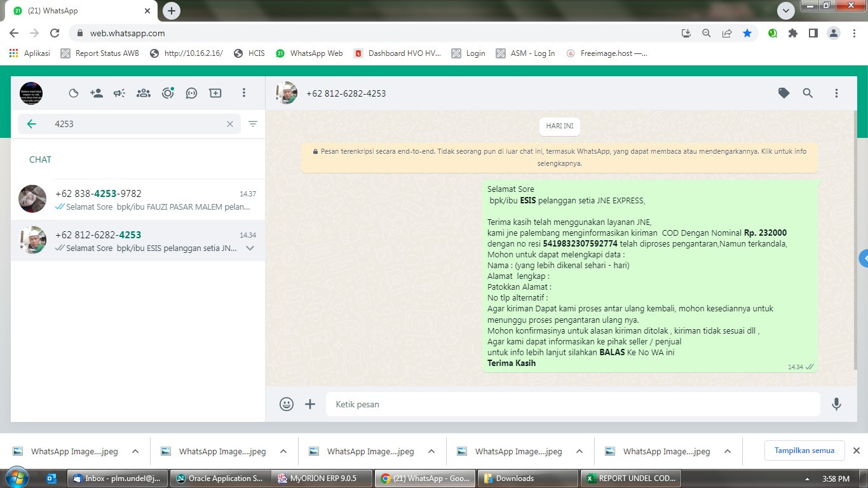Open the chat with +62 812-6282-4253 in the list

tap(138, 241)
